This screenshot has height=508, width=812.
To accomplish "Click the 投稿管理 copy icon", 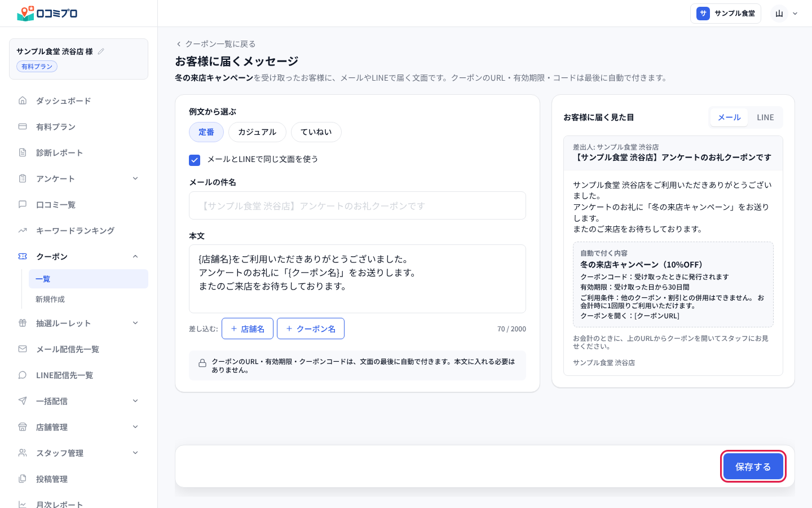I will pos(23,479).
